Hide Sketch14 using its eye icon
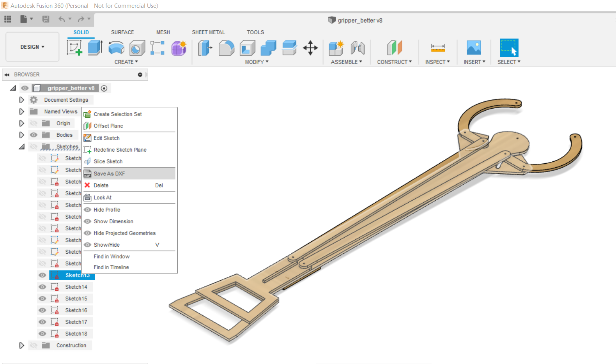The image size is (616, 364). click(x=42, y=287)
